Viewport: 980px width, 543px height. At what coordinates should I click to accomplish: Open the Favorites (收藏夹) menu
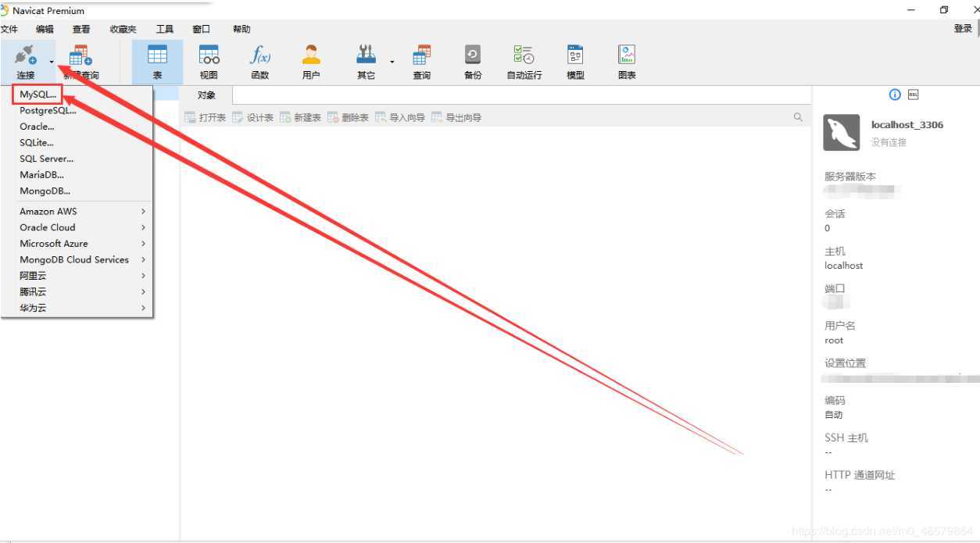123,29
